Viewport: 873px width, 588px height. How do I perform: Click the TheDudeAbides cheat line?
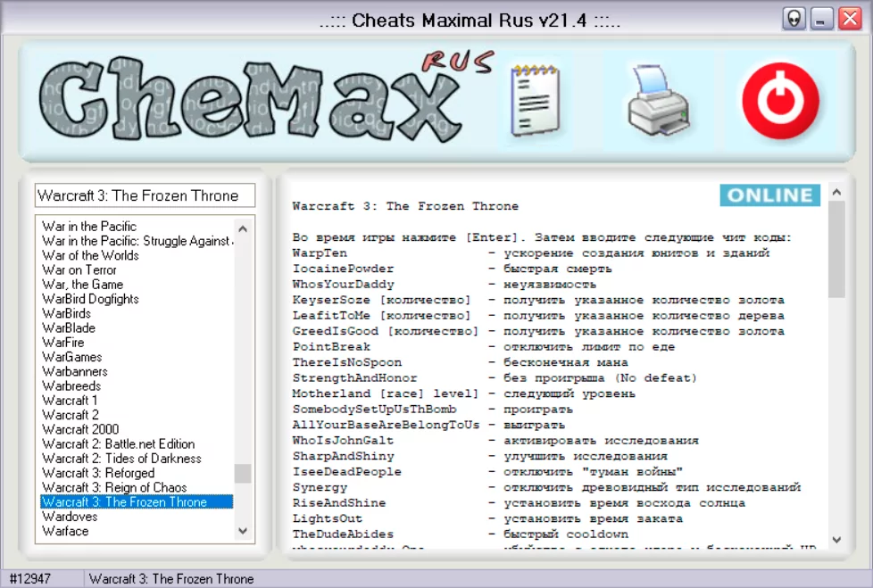pos(461,534)
